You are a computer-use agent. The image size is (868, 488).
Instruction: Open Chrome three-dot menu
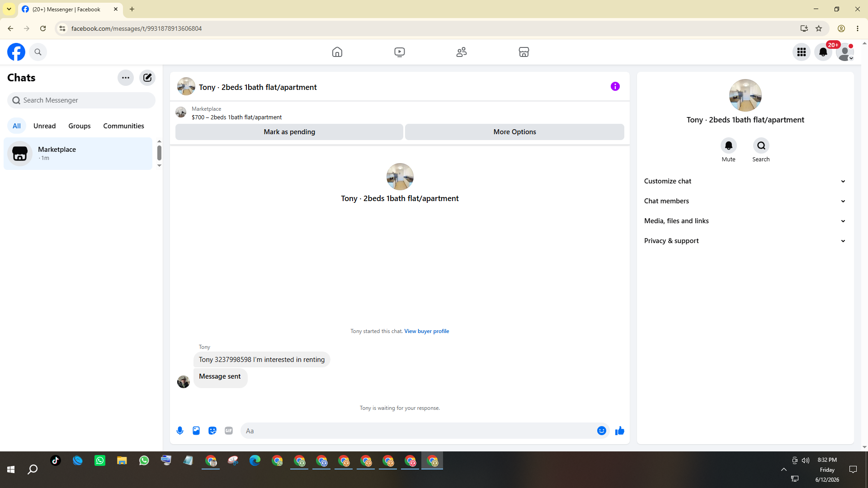click(858, 28)
